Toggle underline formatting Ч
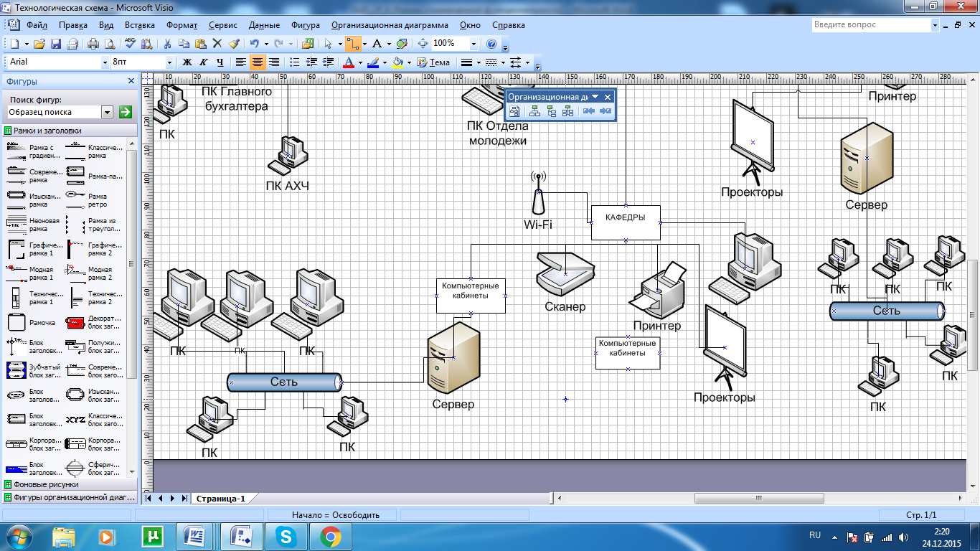The height and width of the screenshot is (551, 980). tap(220, 62)
